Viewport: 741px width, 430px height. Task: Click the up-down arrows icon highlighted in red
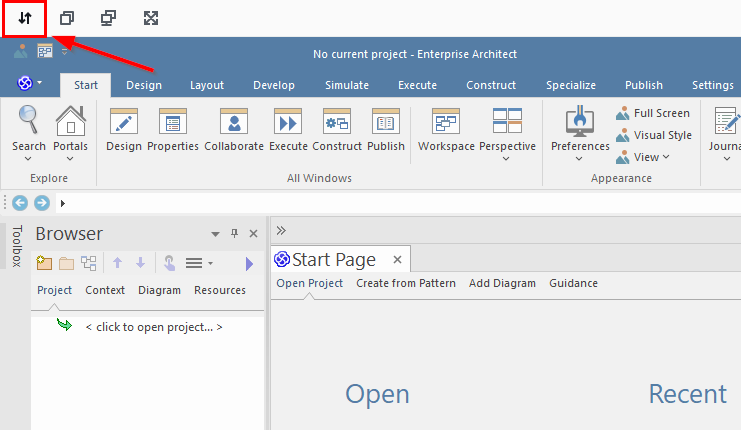[25, 18]
